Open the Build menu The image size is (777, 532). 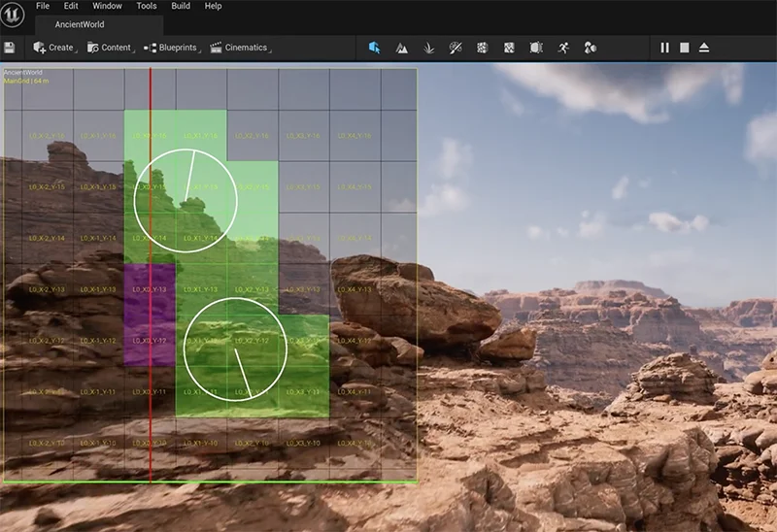pyautogui.click(x=181, y=6)
